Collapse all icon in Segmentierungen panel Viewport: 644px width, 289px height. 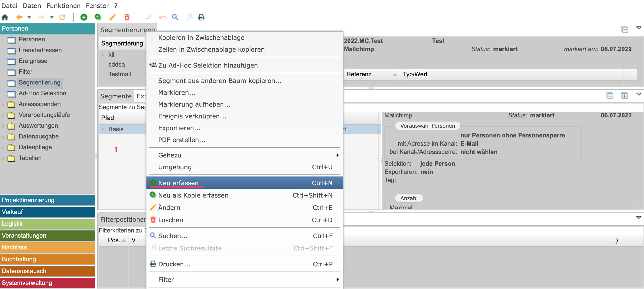[625, 30]
